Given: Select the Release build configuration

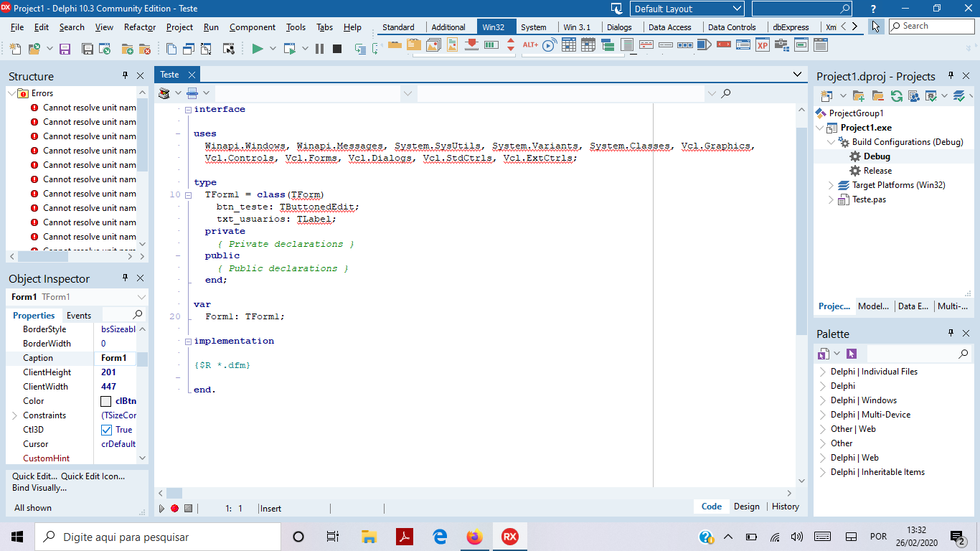Looking at the screenshot, I should point(877,171).
